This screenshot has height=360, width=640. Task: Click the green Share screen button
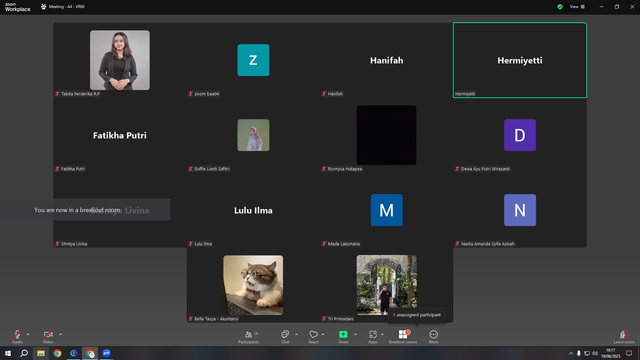(343, 336)
